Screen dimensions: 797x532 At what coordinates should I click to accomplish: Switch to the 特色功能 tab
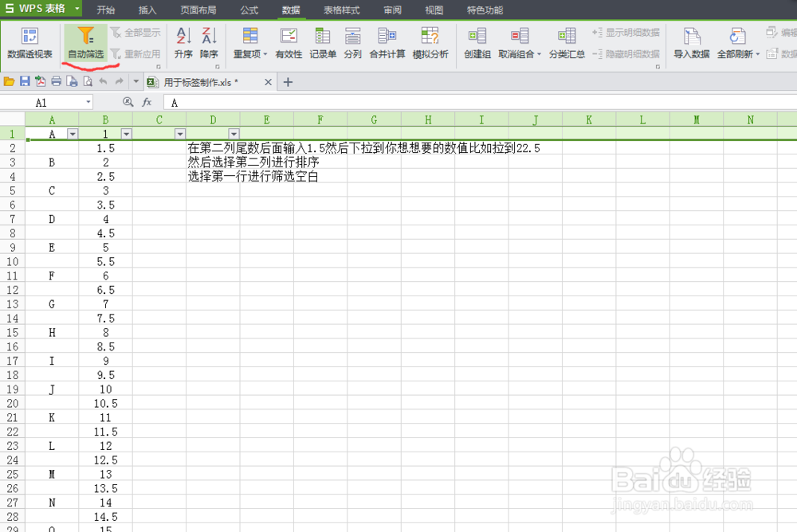tap(485, 10)
